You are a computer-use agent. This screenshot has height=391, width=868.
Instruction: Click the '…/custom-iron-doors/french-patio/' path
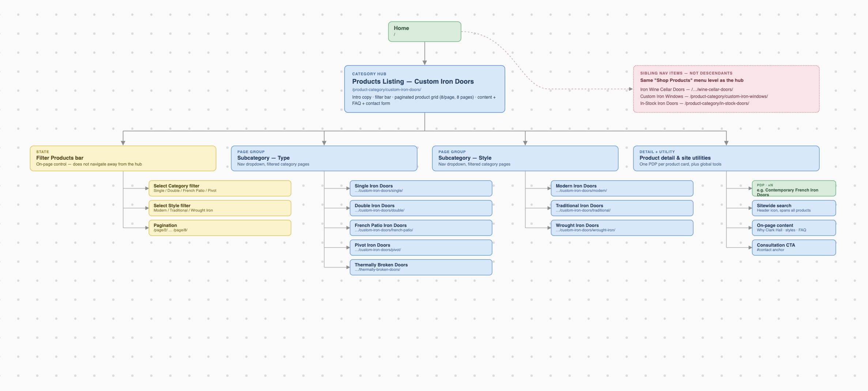coord(384,230)
